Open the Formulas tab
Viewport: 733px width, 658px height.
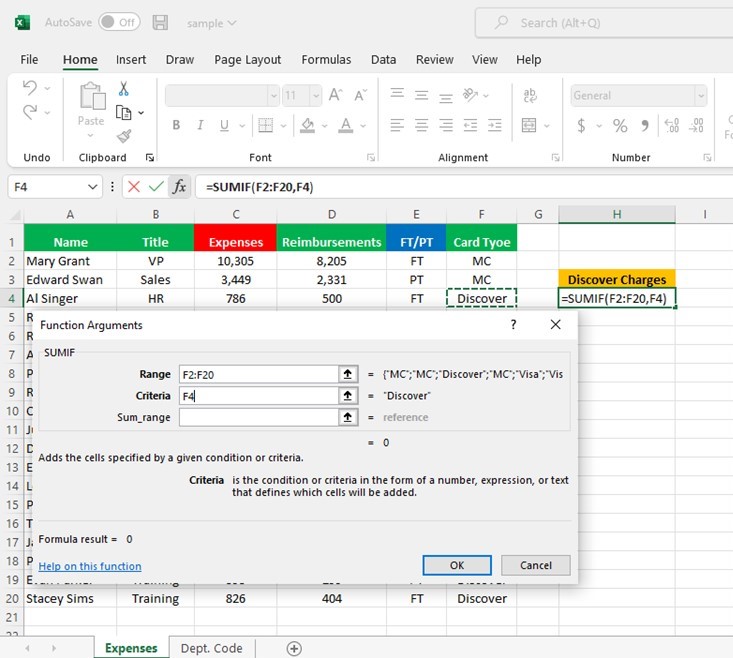(x=326, y=60)
